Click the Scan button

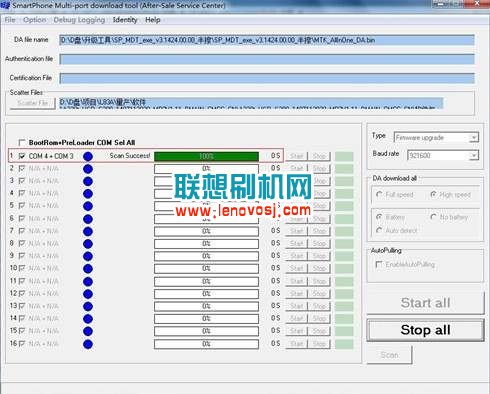389,355
